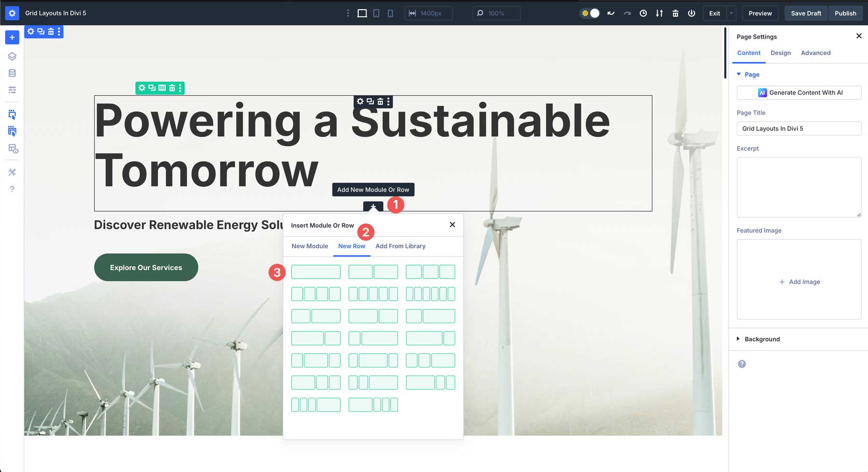868x472 pixels.
Task: Click the power/exit builder toggle icon
Action: click(x=692, y=13)
